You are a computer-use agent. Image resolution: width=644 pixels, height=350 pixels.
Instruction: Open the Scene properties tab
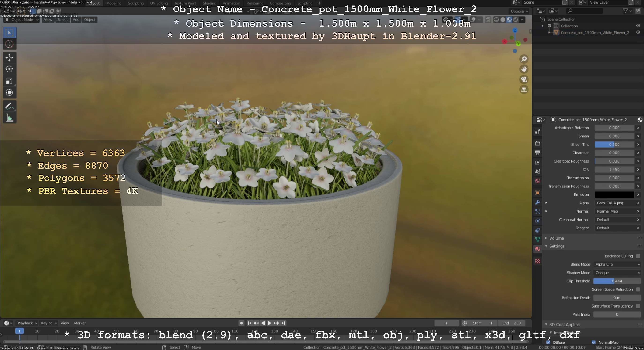point(538,172)
